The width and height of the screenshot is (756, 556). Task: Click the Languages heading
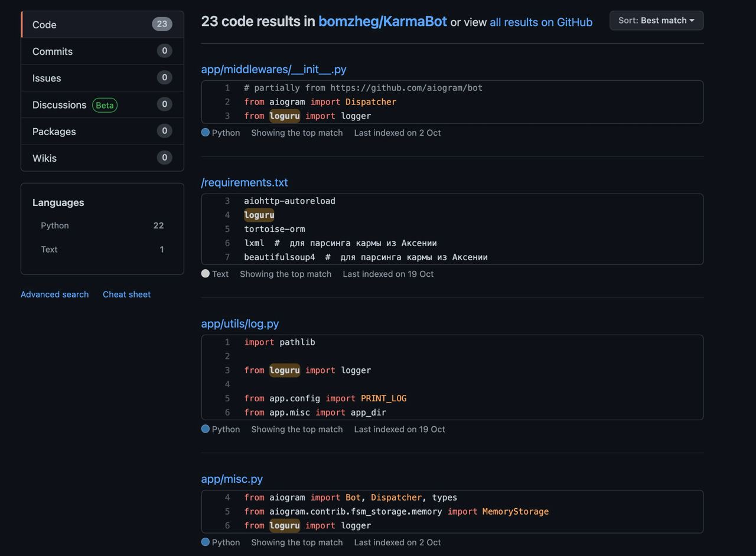coord(58,202)
